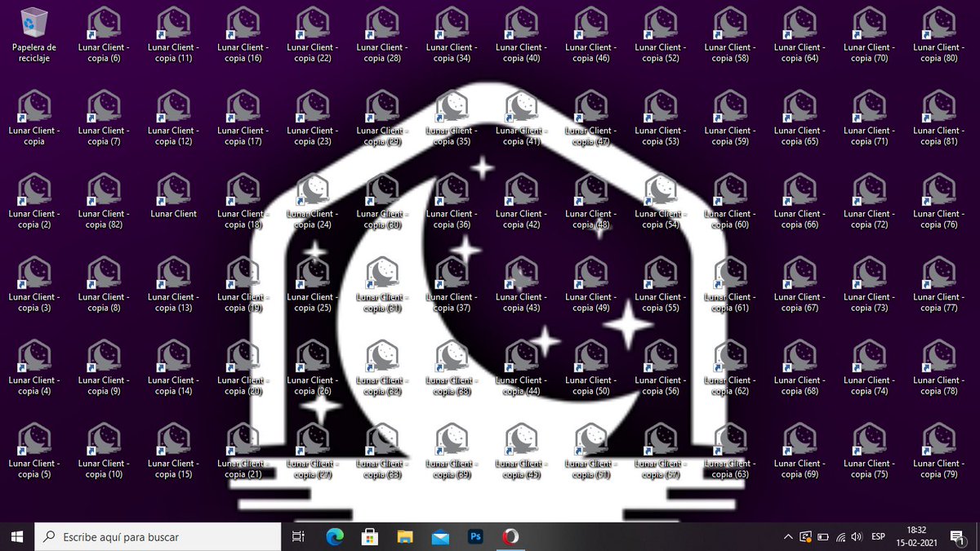Select Lunar Client - copia (14) shortcut
The height and width of the screenshot is (551, 980).
173,369
